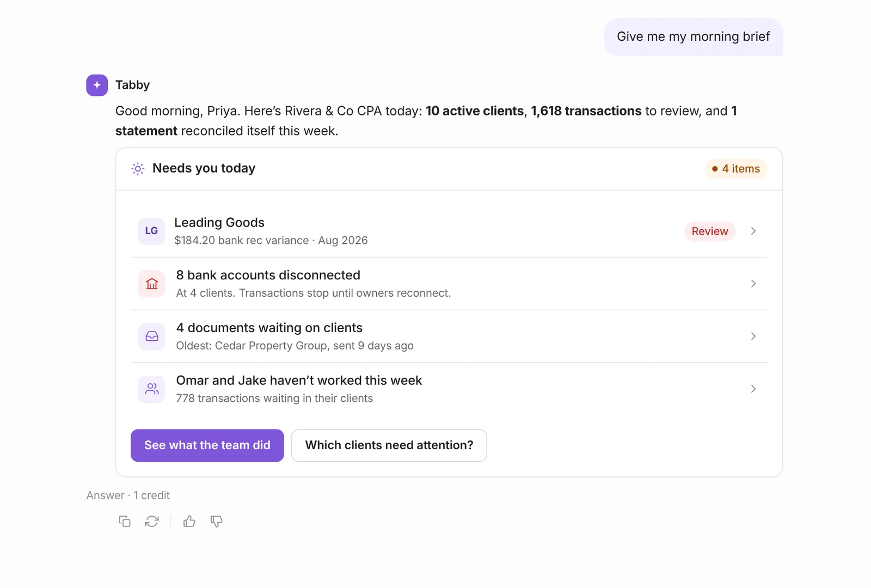This screenshot has width=871, height=588.
Task: Click the Review badge on Leading Goods
Action: point(710,231)
